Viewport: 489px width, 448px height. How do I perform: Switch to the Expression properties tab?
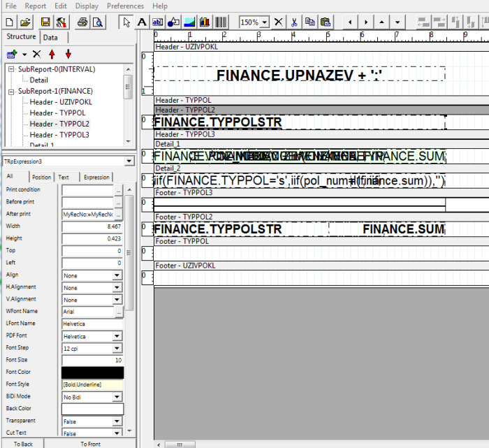[x=96, y=178]
